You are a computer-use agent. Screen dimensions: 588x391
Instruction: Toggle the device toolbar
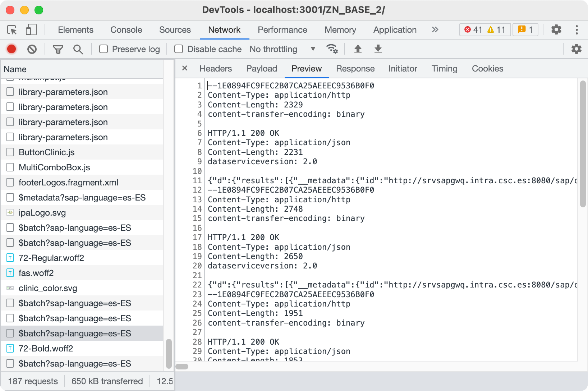click(x=31, y=30)
